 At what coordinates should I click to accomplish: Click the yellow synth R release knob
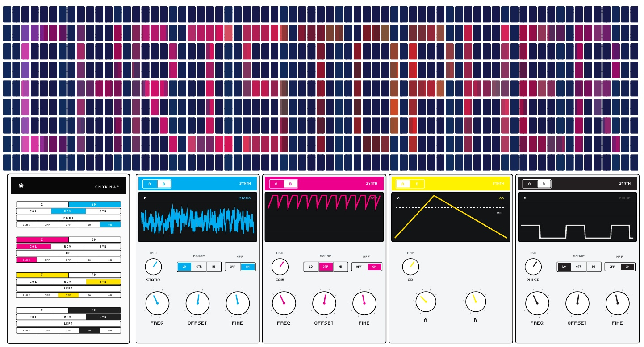[x=476, y=302]
